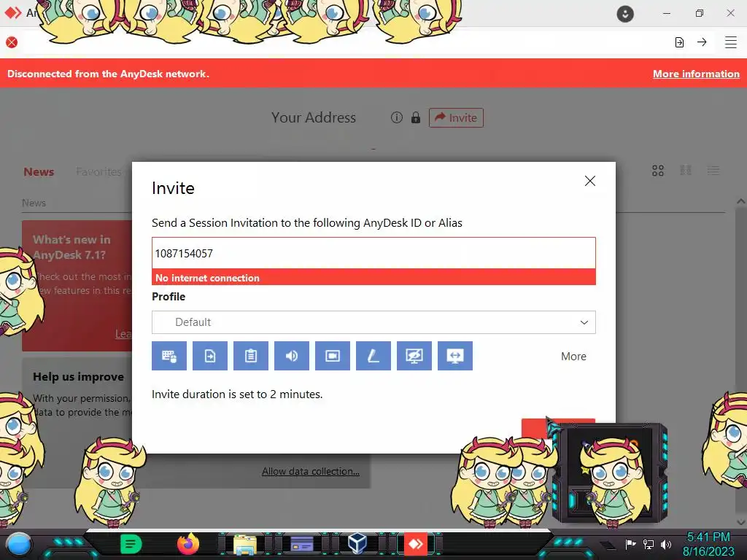
Task: Open the purple card app on taskbar
Action: pyautogui.click(x=301, y=544)
